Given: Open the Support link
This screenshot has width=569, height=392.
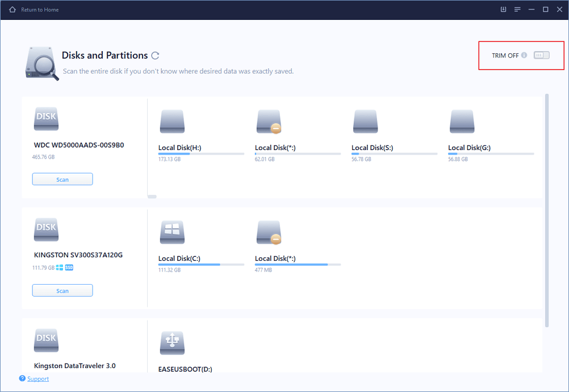Looking at the screenshot, I should click(37, 379).
